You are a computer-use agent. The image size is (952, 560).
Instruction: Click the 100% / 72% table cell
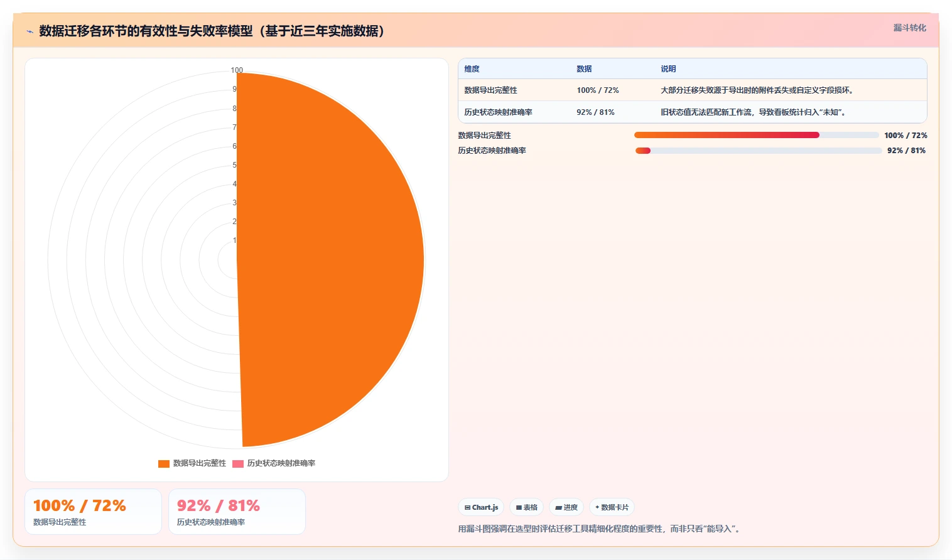(598, 90)
